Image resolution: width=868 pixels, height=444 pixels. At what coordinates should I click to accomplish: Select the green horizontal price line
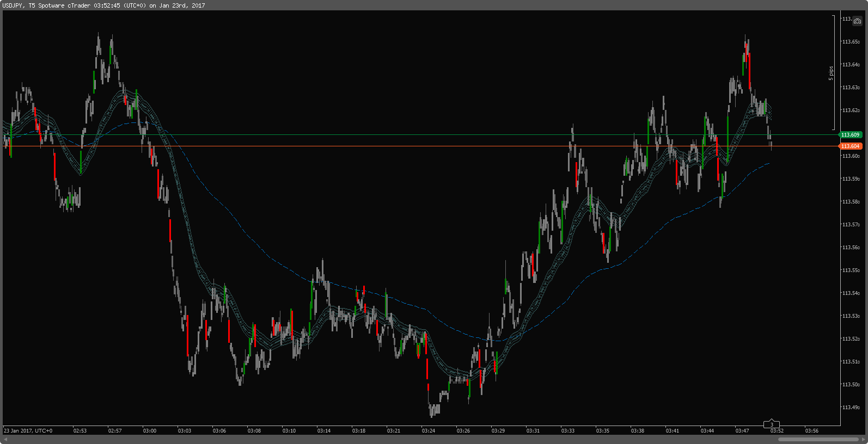pos(419,134)
